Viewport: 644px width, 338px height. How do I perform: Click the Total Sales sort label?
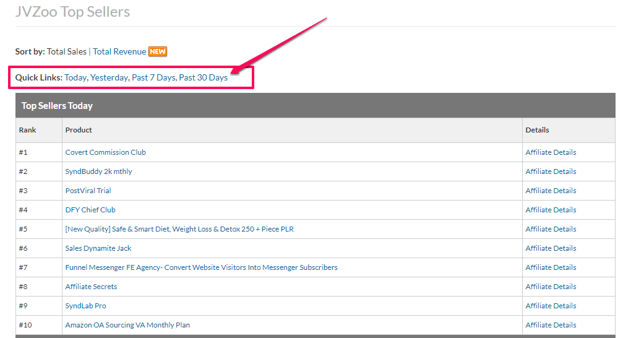pos(67,51)
